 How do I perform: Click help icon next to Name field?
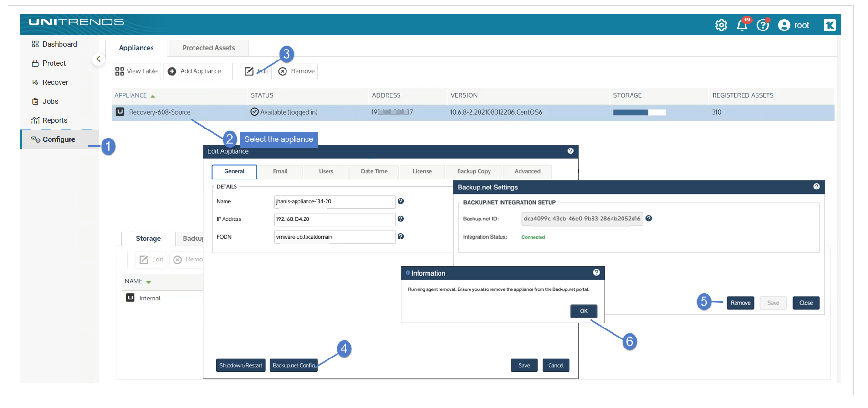point(401,201)
